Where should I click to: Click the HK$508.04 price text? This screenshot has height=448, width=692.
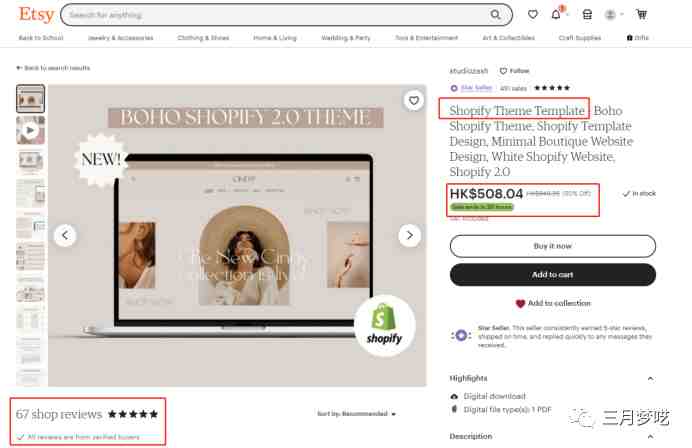[486, 193]
